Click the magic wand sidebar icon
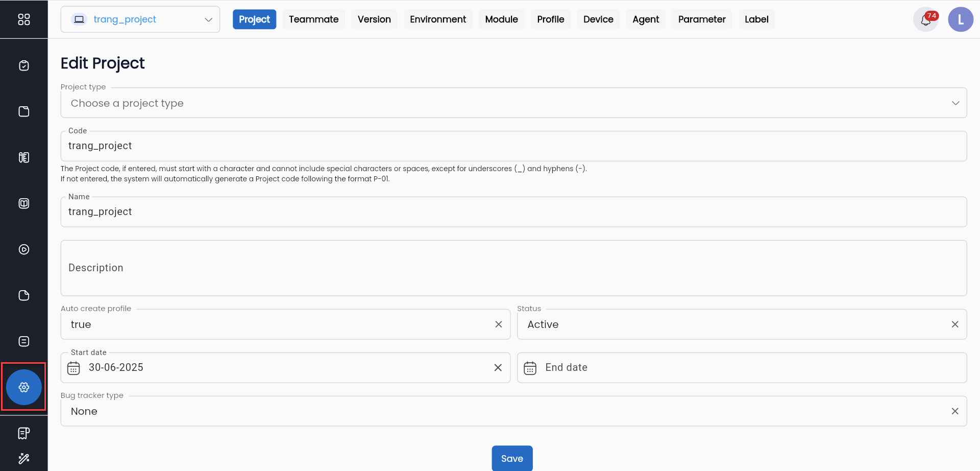 point(23,458)
